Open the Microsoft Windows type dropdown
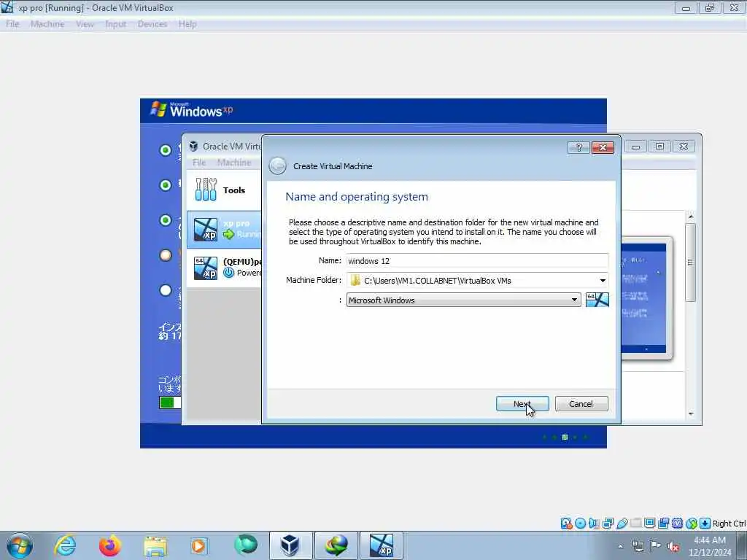Image resolution: width=747 pixels, height=560 pixels. pos(463,300)
